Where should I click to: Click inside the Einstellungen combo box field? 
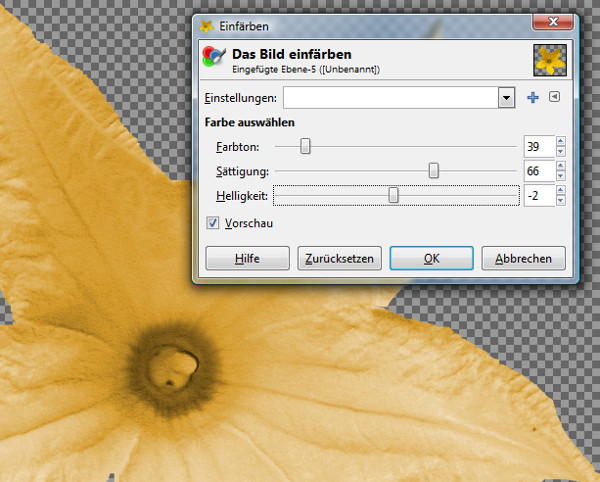pyautogui.click(x=391, y=98)
